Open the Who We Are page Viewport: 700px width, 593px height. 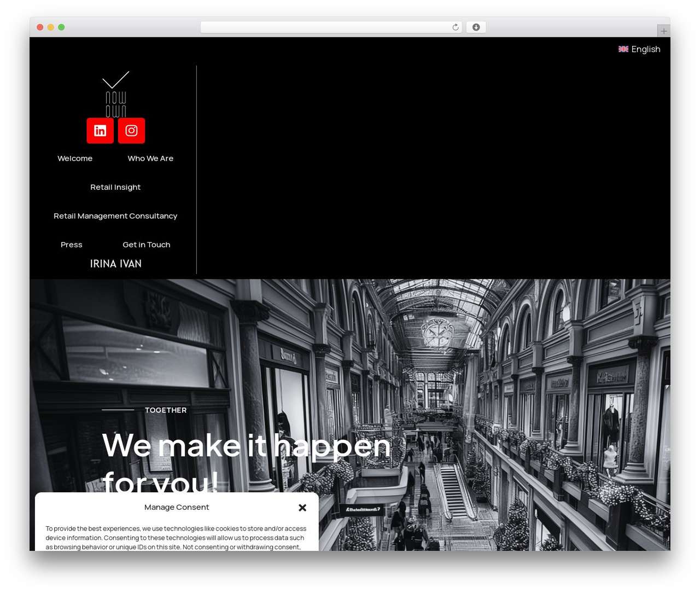[x=150, y=159]
